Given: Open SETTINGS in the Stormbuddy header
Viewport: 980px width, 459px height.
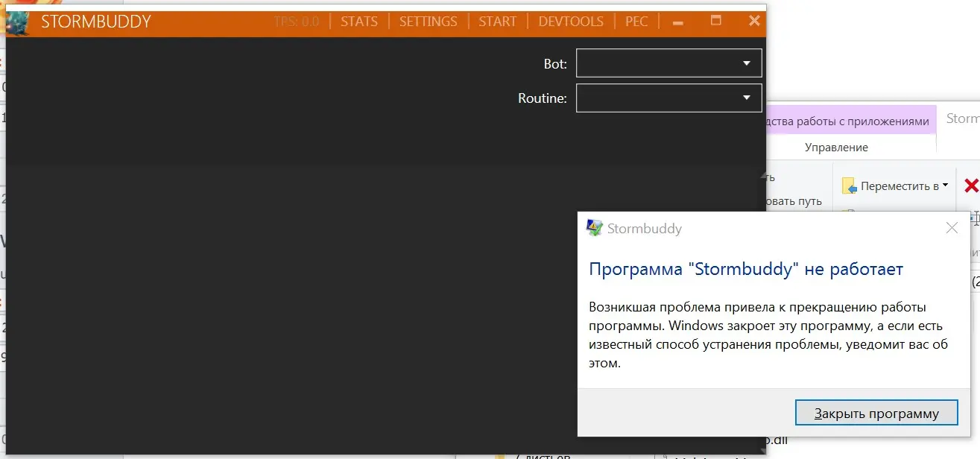Looking at the screenshot, I should coord(429,22).
